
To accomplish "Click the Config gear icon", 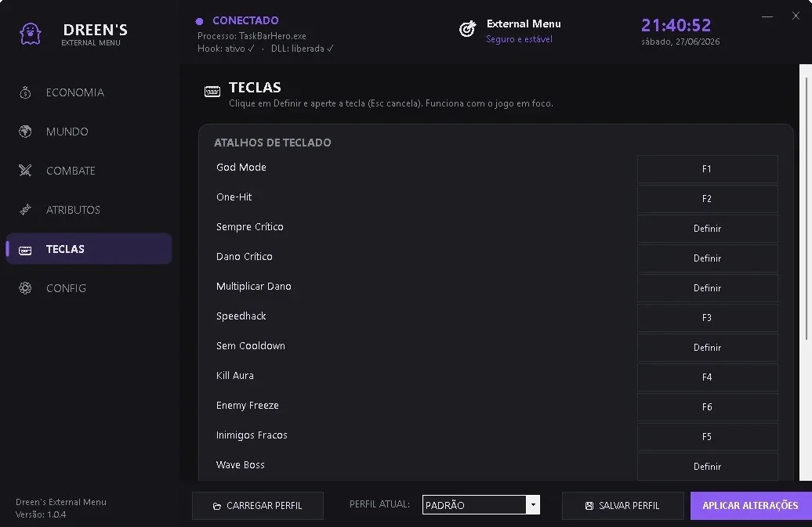I will (x=25, y=288).
